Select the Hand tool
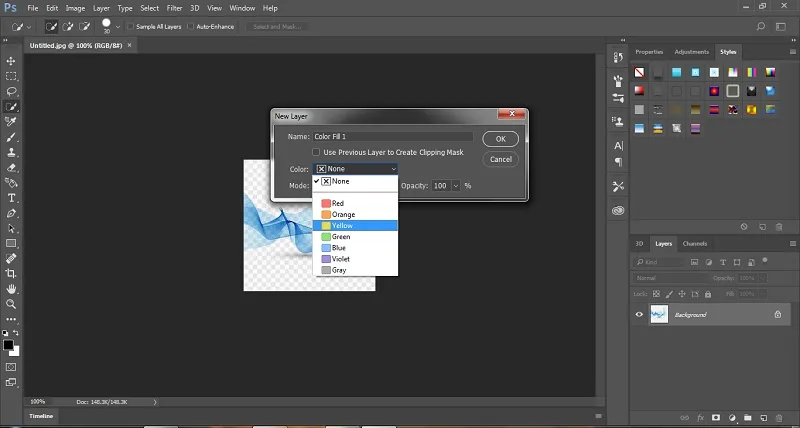This screenshot has width=800, height=428. (11, 289)
